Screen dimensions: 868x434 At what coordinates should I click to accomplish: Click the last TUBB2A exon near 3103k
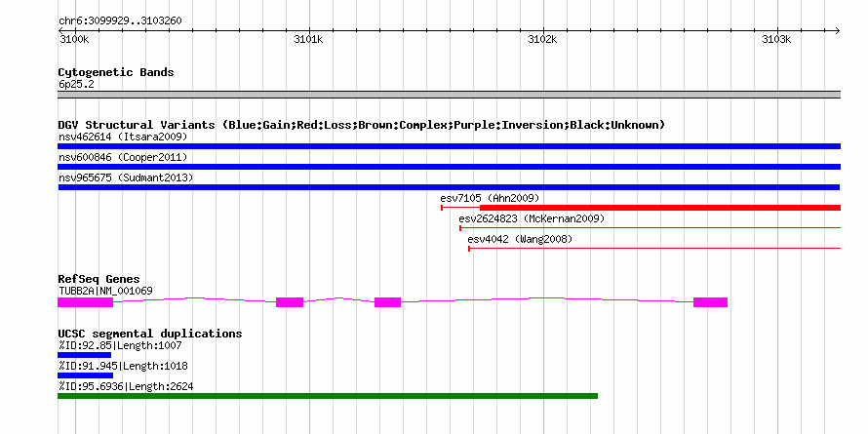[710, 302]
